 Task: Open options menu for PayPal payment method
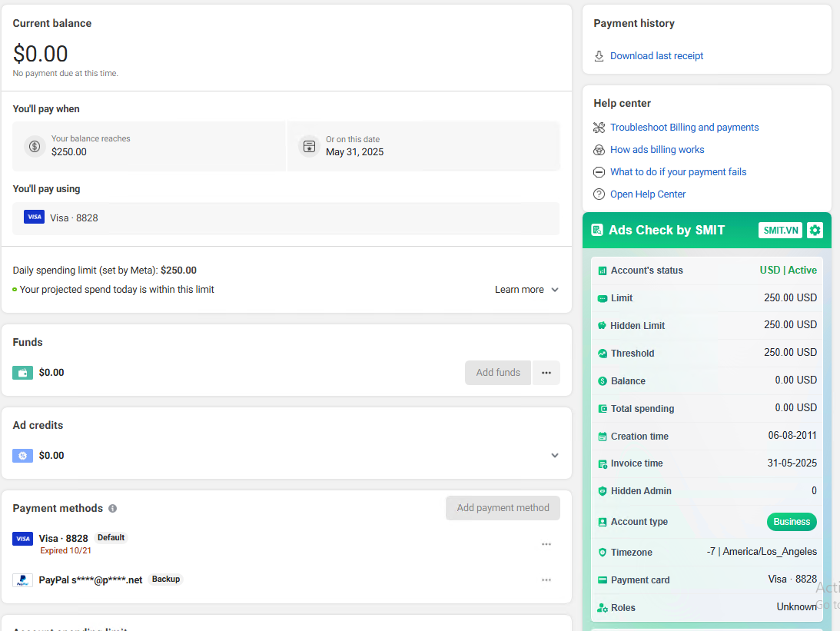point(546,580)
